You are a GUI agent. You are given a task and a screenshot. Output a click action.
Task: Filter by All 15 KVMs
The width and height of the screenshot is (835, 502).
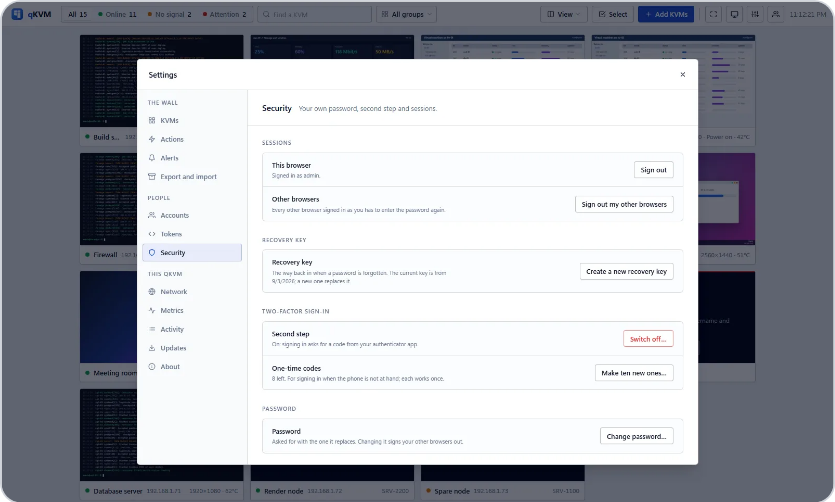[x=78, y=14]
